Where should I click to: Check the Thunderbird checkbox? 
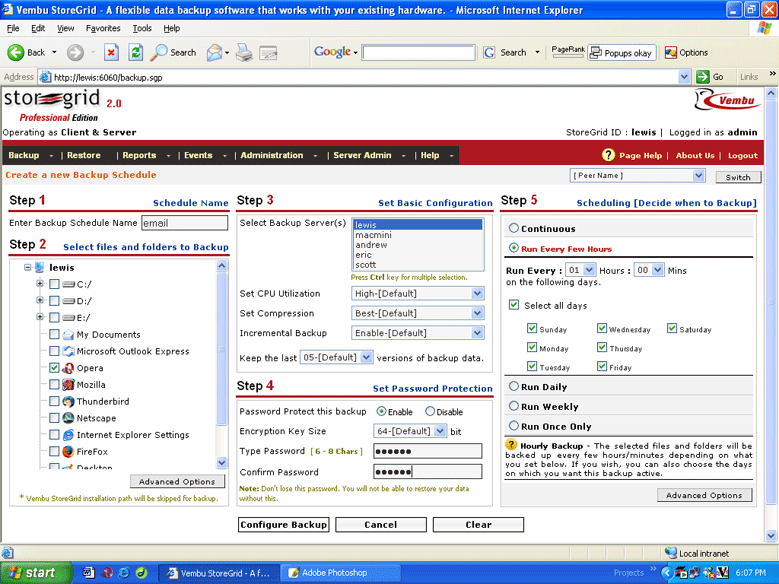tap(54, 401)
